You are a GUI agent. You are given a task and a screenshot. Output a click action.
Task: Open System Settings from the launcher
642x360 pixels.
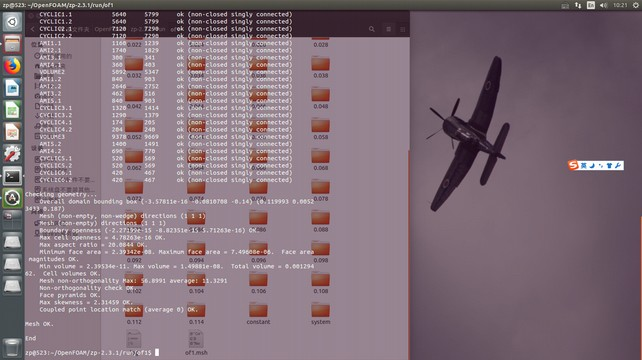click(12, 154)
